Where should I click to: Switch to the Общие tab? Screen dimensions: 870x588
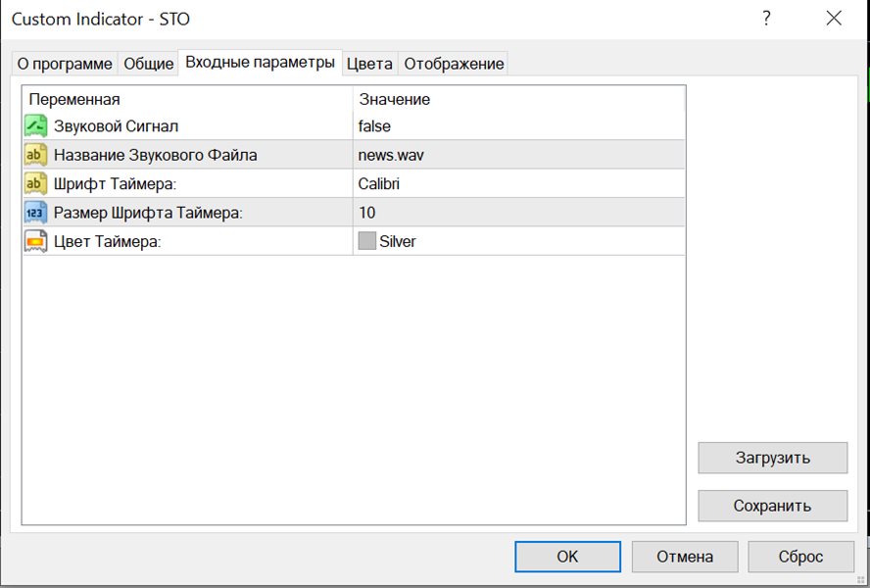click(148, 64)
